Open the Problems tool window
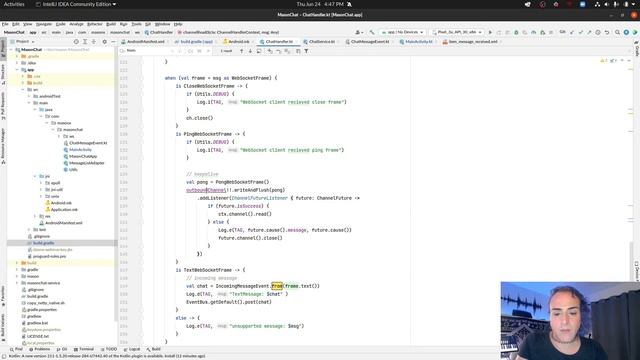 click(x=40, y=349)
